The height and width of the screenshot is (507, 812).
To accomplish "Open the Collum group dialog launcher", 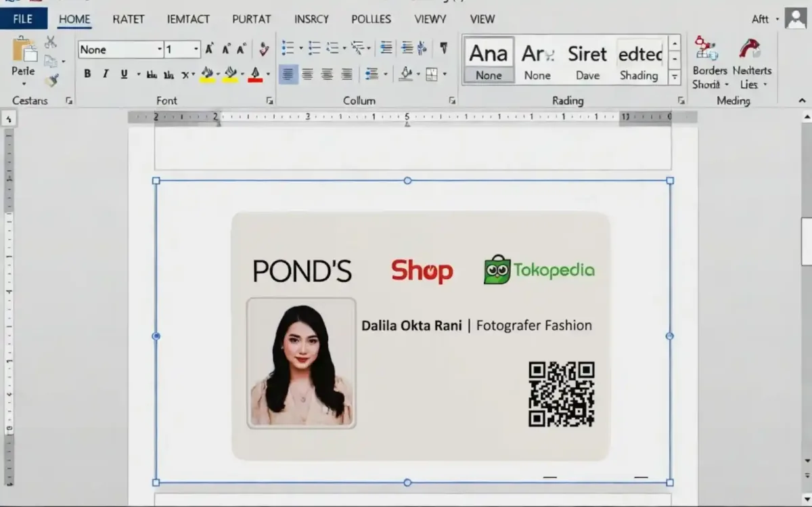I will point(452,101).
